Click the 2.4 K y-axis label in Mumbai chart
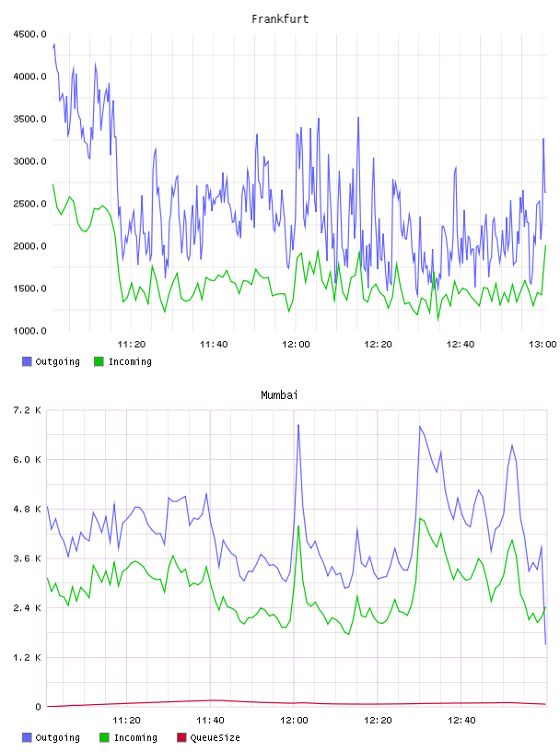Screen dimensions: 560x752 click(x=27, y=607)
